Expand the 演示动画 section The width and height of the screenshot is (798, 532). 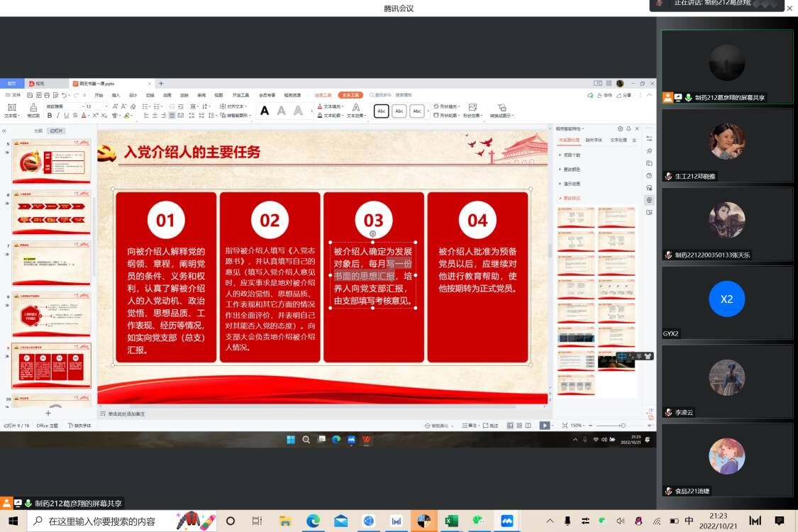point(572,184)
